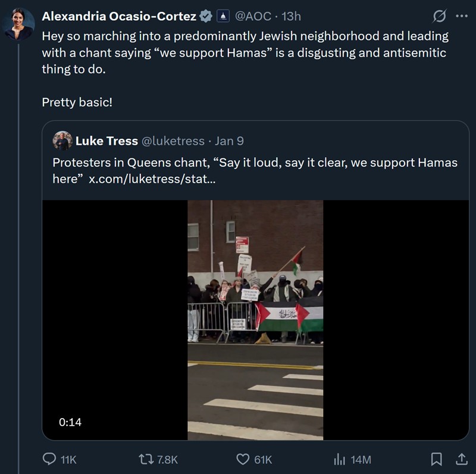Screen dimensions: 476x474
Task: Click the government official badge icon
Action: coord(223,16)
